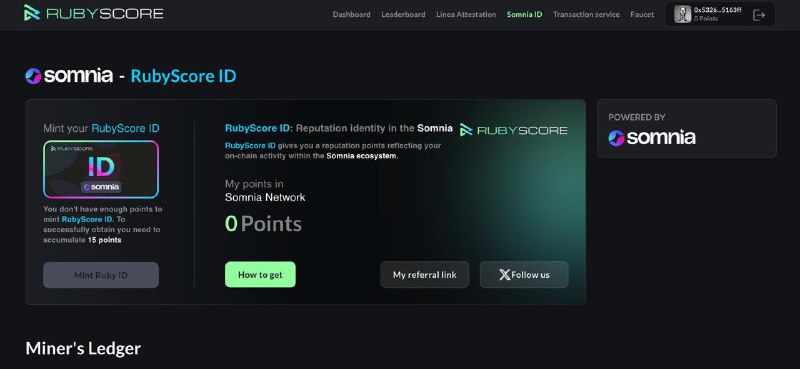This screenshot has height=369, width=800.
Task: Click the X logo on Follow us
Action: pos(504,275)
